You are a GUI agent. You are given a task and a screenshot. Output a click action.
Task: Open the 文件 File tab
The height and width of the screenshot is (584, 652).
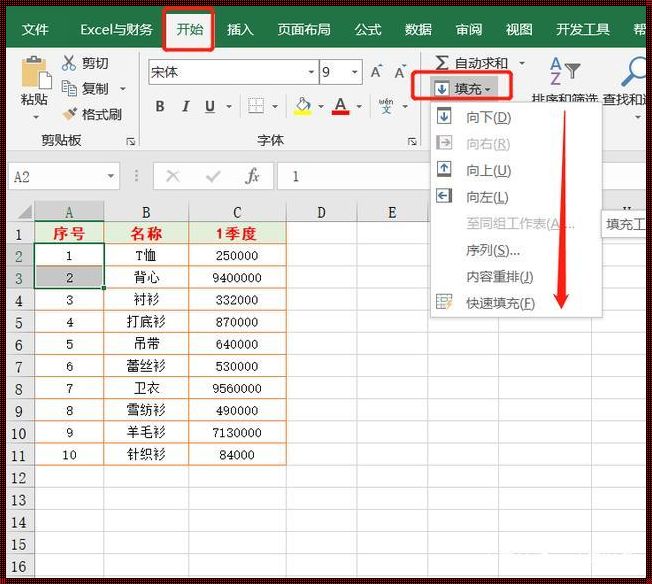(35, 30)
